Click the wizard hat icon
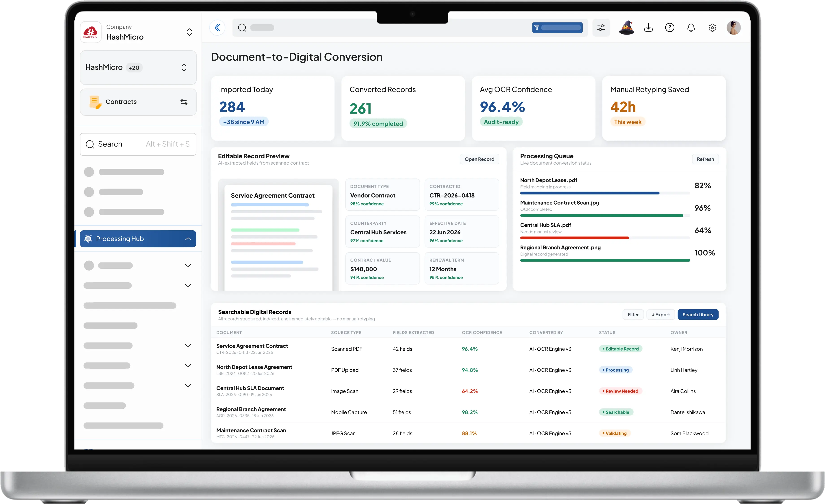 pos(626,28)
